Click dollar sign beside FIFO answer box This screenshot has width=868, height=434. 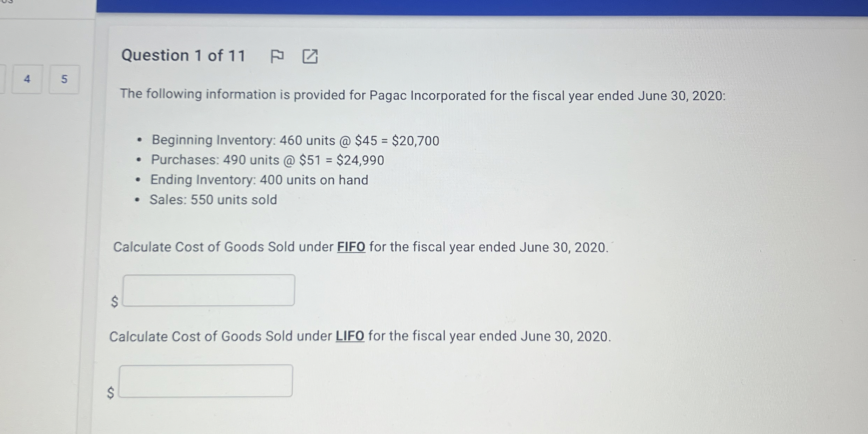[114, 301]
